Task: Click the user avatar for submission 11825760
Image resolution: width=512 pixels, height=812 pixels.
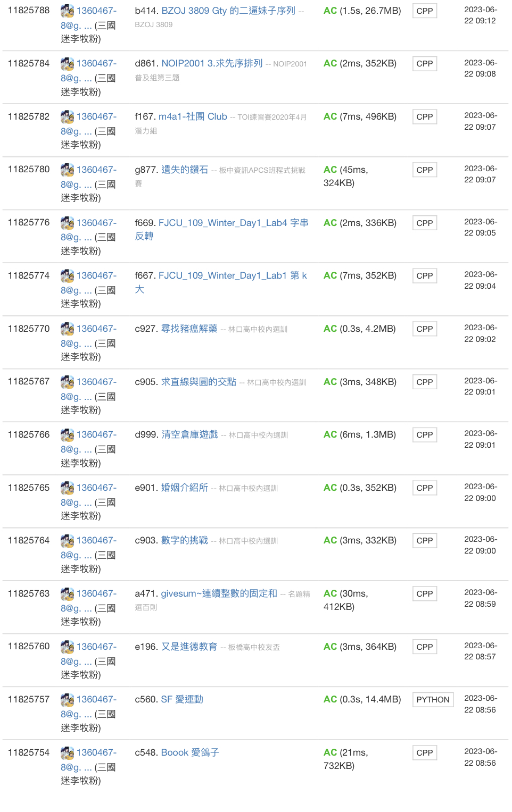Action: coord(67,647)
